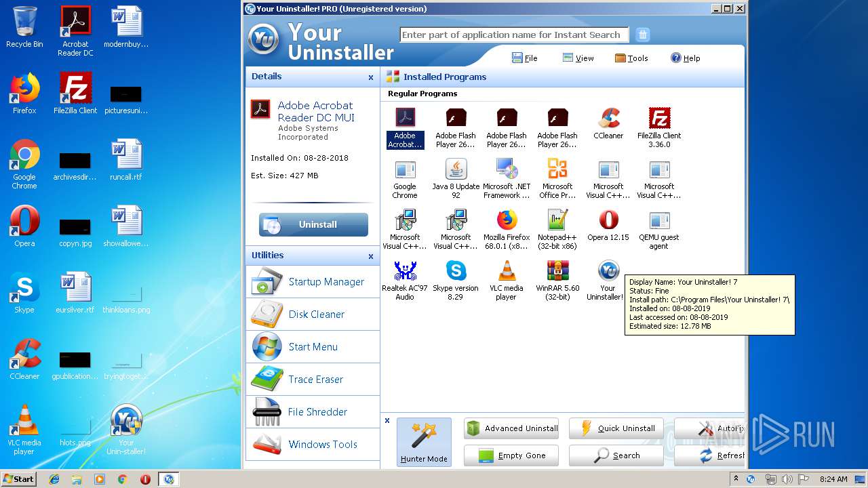Select Adobe Acrobat Reader program icon
The height and width of the screenshot is (488, 868).
[x=405, y=128]
